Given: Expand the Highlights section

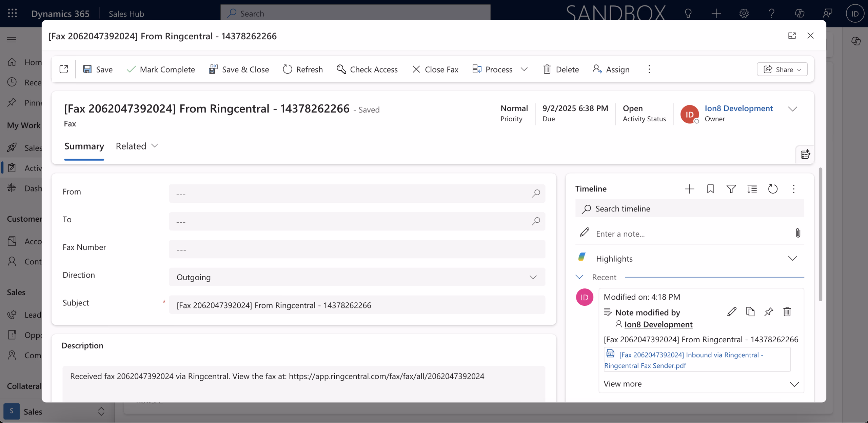Looking at the screenshot, I should coord(793,258).
